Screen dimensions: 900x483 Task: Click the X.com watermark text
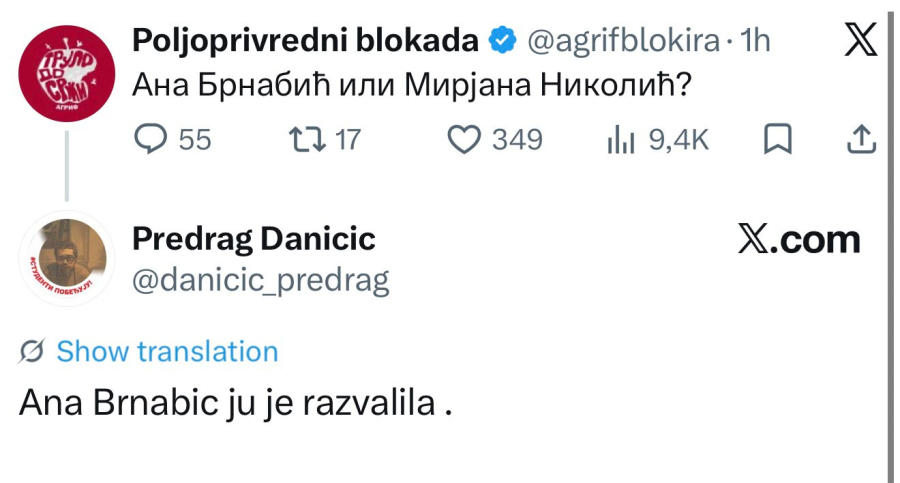[799, 239]
